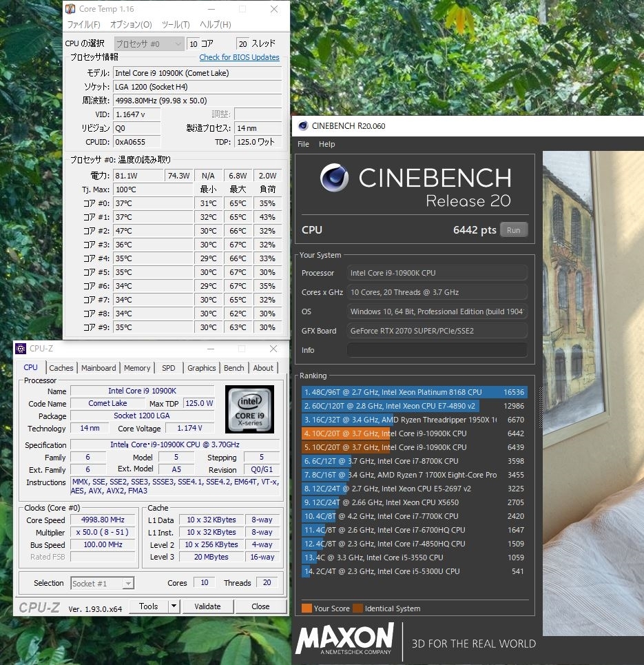Click the Cores x GHz field in Cinebench
Image resolution: width=644 pixels, height=665 pixels.
(437, 292)
